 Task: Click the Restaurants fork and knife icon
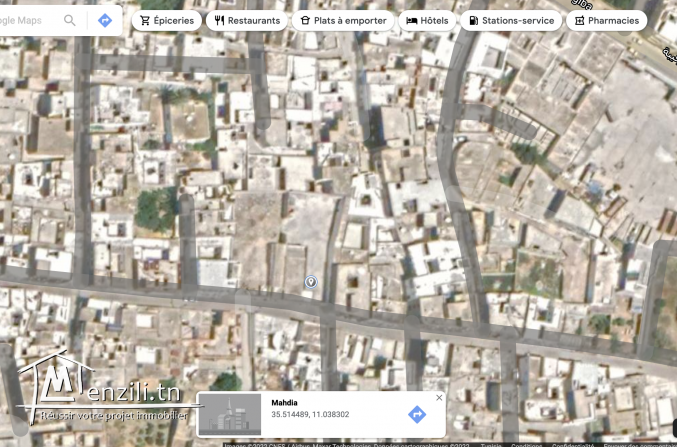[x=219, y=20]
